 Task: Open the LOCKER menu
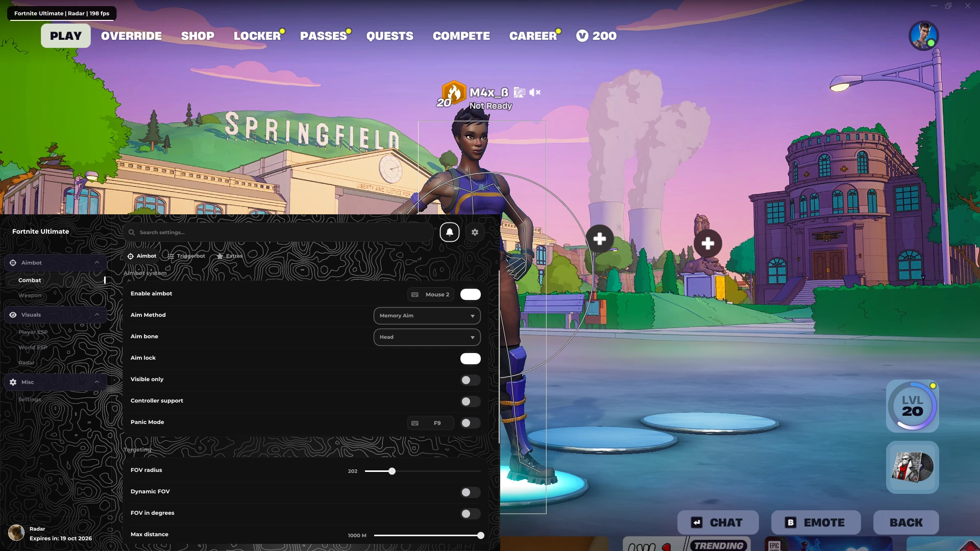[257, 36]
